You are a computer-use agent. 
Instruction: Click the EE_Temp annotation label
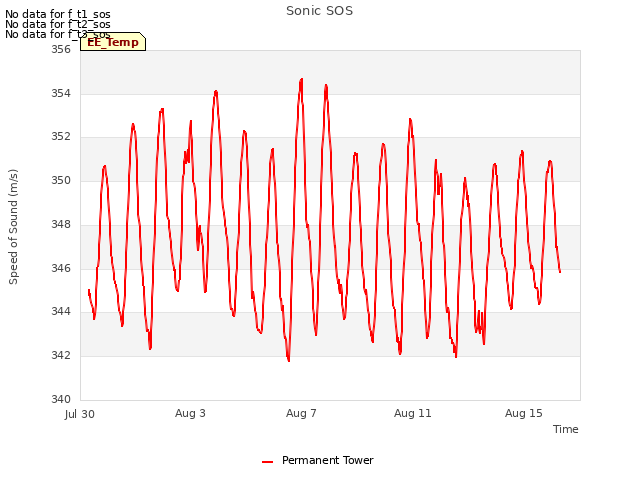pos(113,42)
